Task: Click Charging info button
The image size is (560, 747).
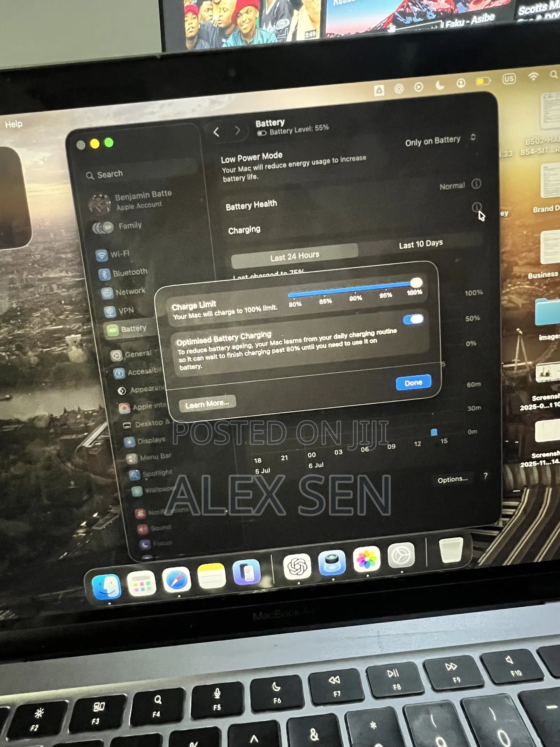Action: [x=476, y=207]
